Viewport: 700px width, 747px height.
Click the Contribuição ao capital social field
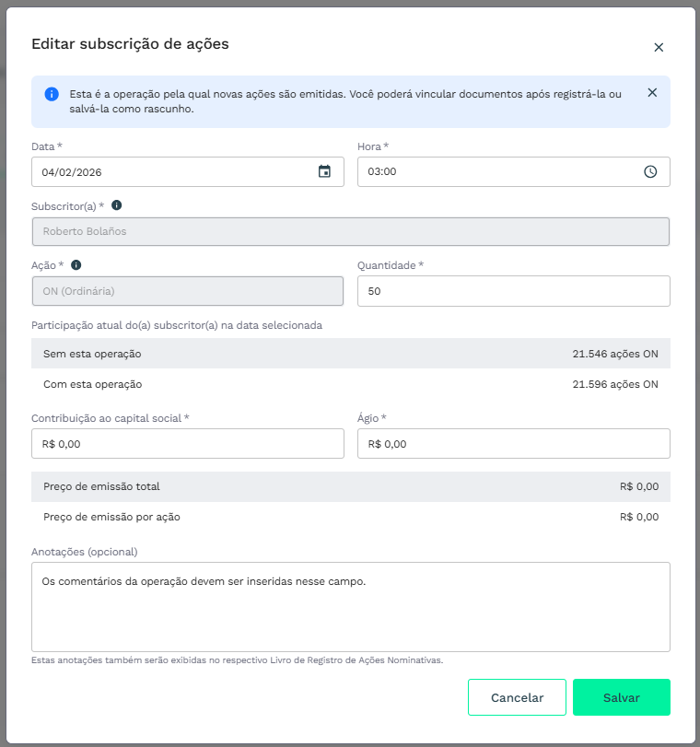coord(187,444)
